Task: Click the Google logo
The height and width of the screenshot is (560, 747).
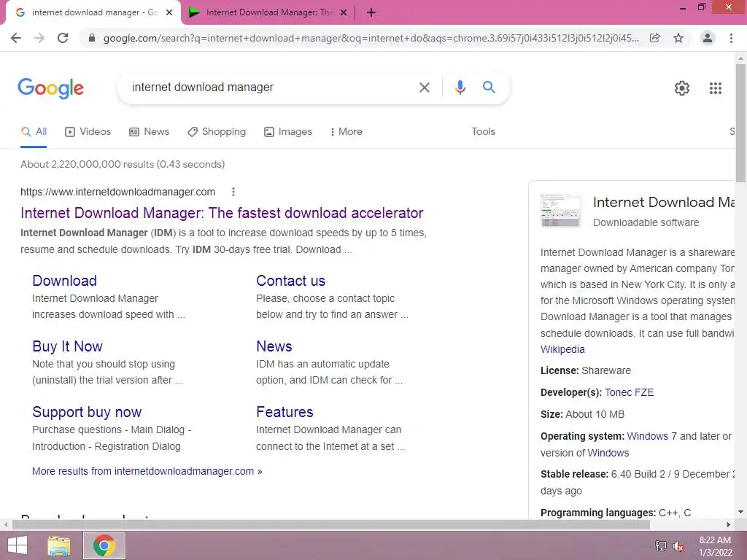Action: (50, 88)
